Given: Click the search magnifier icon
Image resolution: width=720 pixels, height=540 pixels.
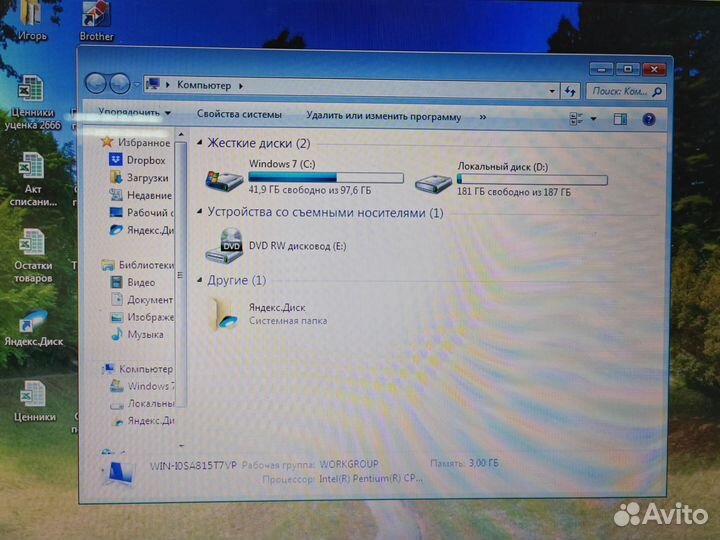Looking at the screenshot, I should [657, 92].
